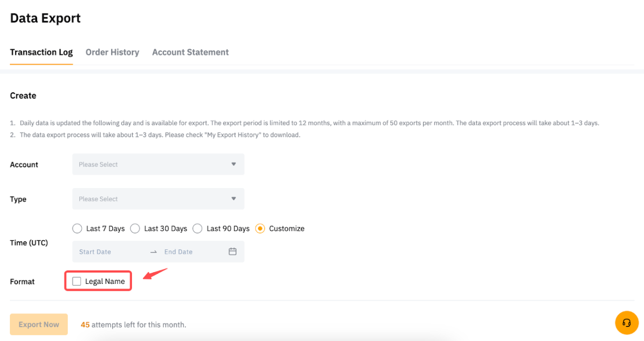Image resolution: width=644 pixels, height=341 pixels.
Task: Go to the Transaction Log tab
Action: [41, 52]
